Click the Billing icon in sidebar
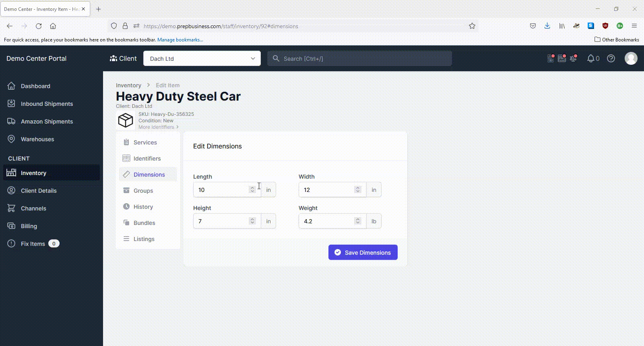This screenshot has height=346, width=644. pos(11,226)
